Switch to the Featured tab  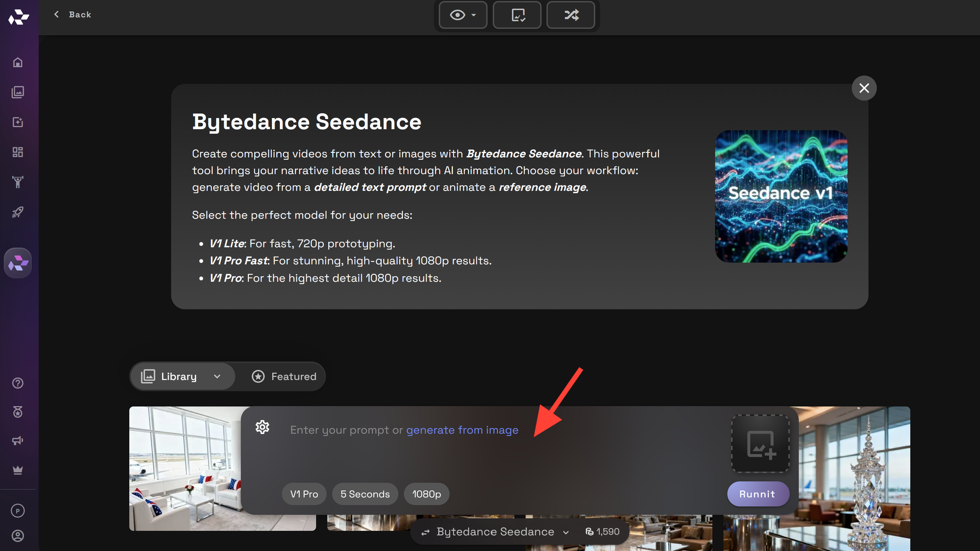point(284,376)
